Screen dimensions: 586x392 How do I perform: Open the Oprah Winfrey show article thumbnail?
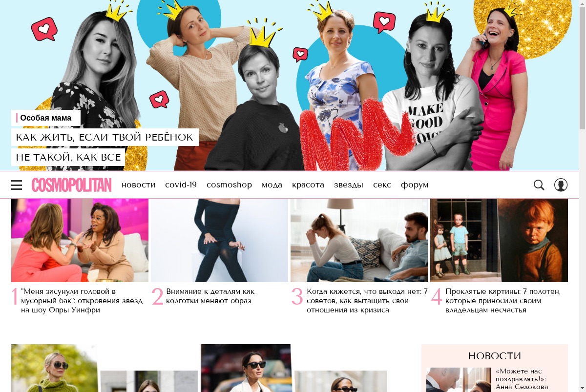(80, 240)
